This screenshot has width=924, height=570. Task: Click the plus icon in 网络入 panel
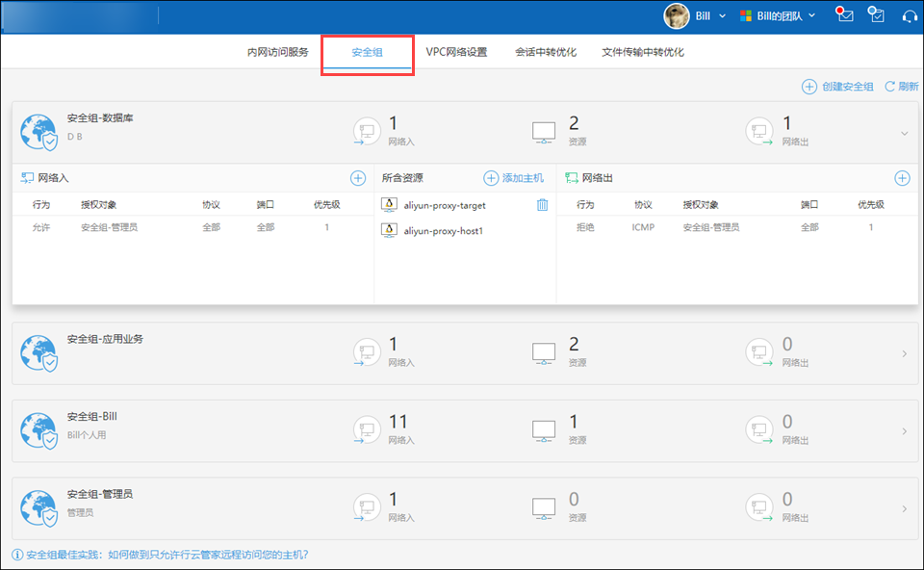pos(357,178)
